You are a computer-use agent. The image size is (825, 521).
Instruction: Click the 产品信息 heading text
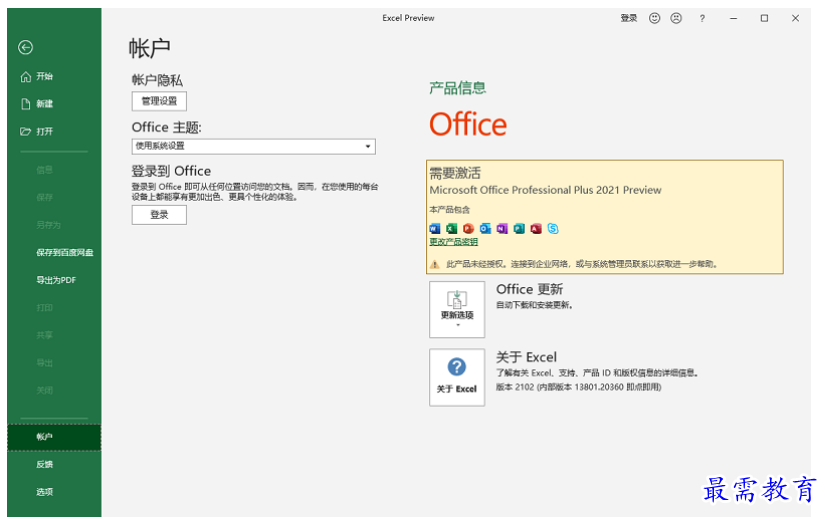pos(457,88)
